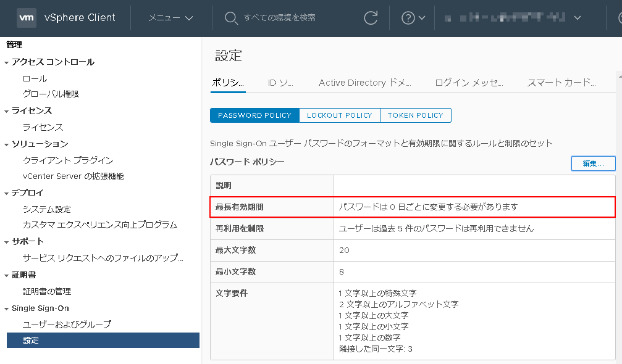Click the refresh circular arrow icon
This screenshot has width=622, height=364.
pyautogui.click(x=371, y=18)
